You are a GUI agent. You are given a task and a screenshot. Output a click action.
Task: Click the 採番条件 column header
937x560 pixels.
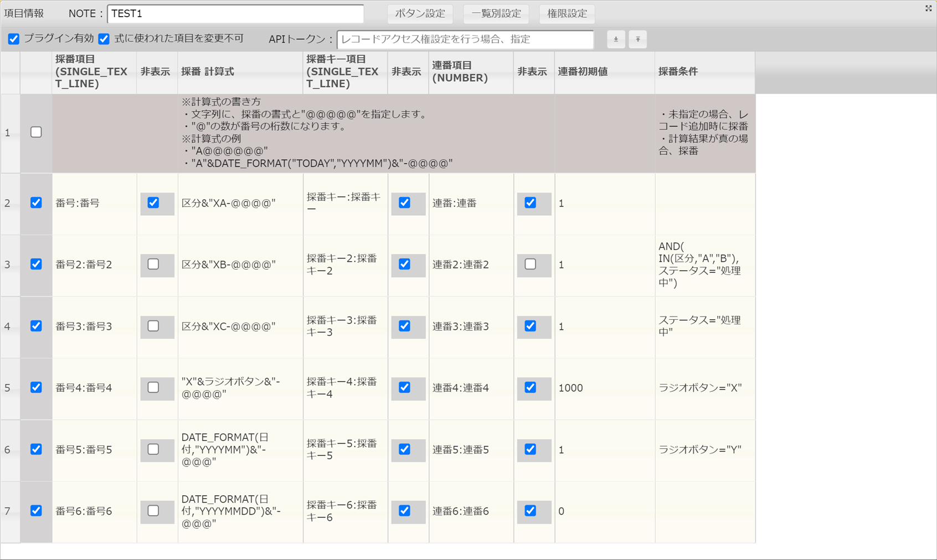(705, 72)
